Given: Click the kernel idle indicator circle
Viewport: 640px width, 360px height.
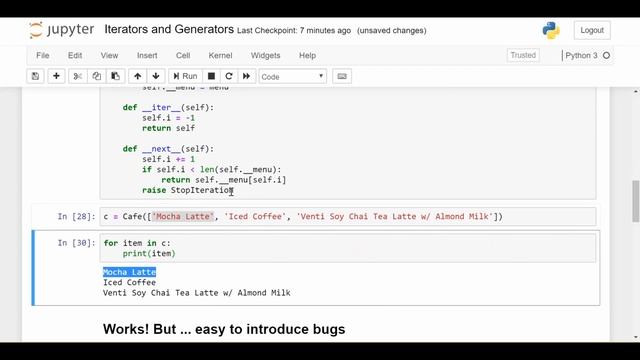Looking at the screenshot, I should [x=607, y=56].
